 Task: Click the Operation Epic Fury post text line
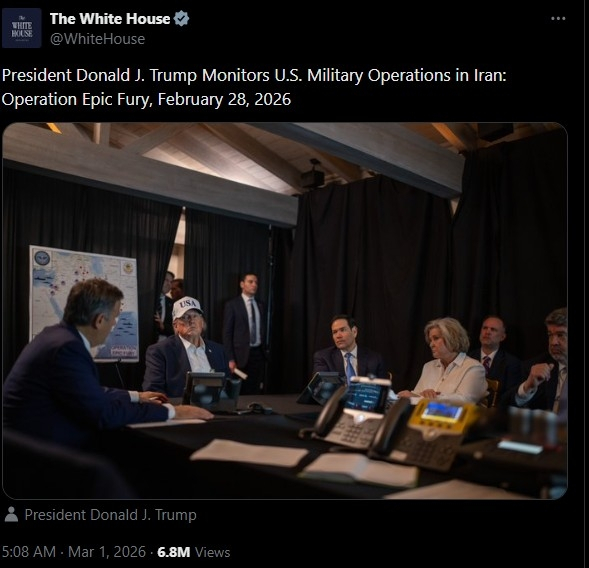(146, 100)
